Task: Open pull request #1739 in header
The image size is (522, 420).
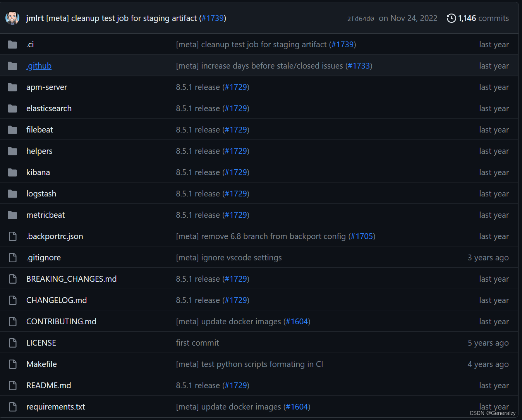Action: (x=213, y=18)
